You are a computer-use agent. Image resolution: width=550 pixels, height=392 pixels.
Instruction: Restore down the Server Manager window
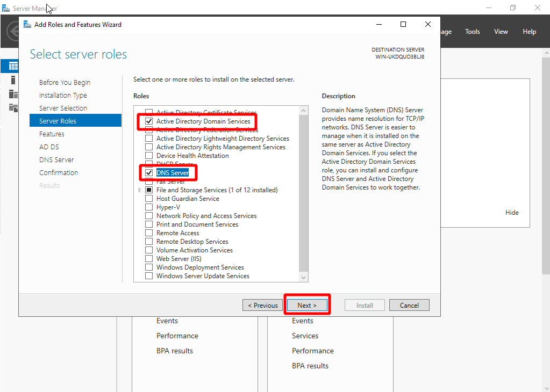[x=513, y=8]
